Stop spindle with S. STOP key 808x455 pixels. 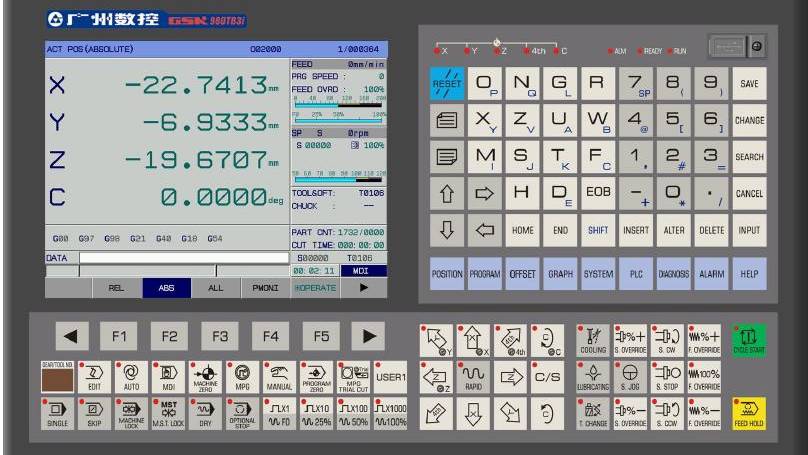tap(667, 377)
